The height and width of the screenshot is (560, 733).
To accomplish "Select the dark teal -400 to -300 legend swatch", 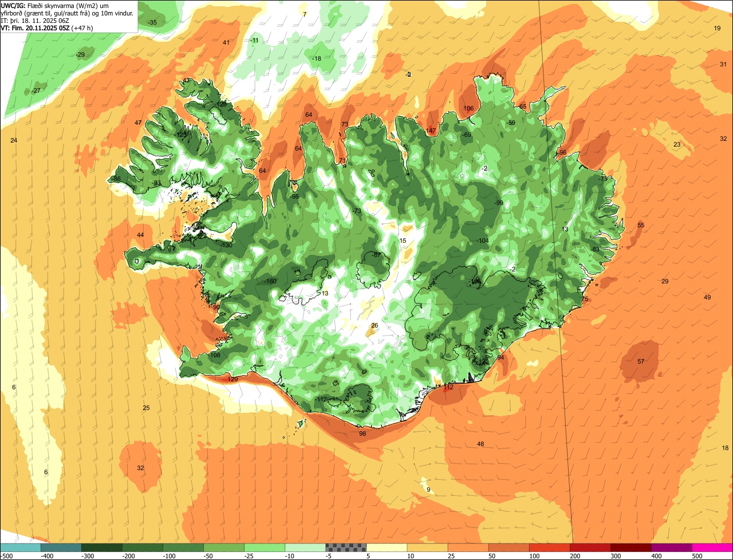I will [61, 547].
